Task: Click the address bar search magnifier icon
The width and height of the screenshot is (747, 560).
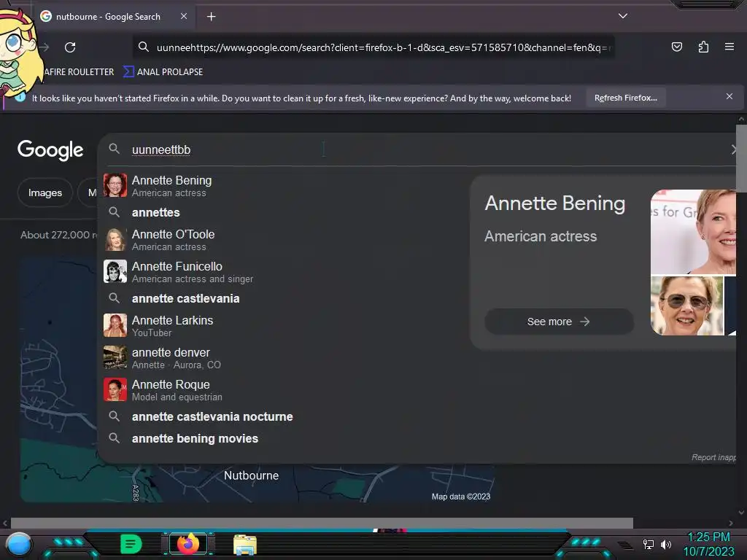Action: 144,47
